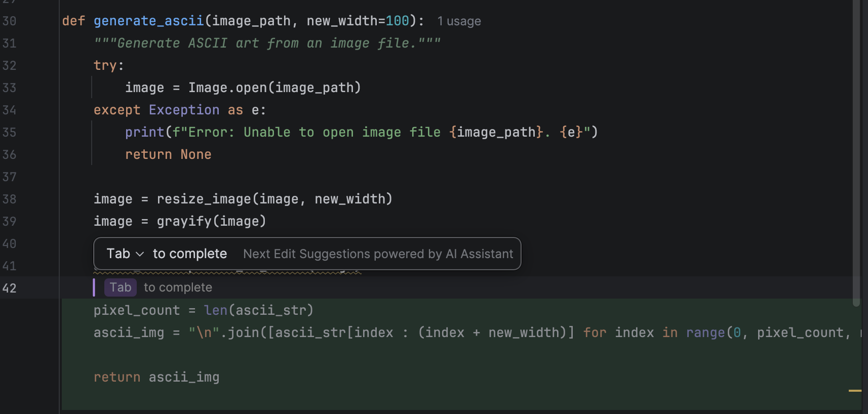This screenshot has height=414, width=868.
Task: Click the grayify function call
Action: coord(184,221)
